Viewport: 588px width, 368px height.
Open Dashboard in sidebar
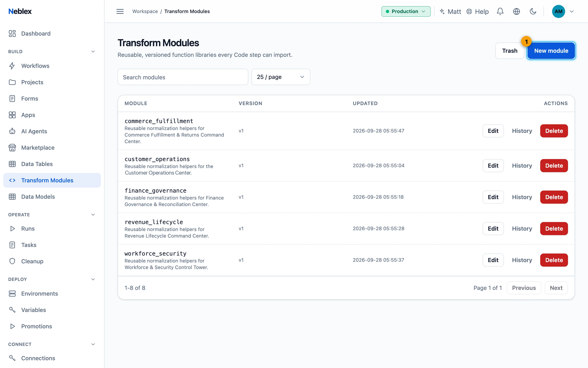pos(52,34)
